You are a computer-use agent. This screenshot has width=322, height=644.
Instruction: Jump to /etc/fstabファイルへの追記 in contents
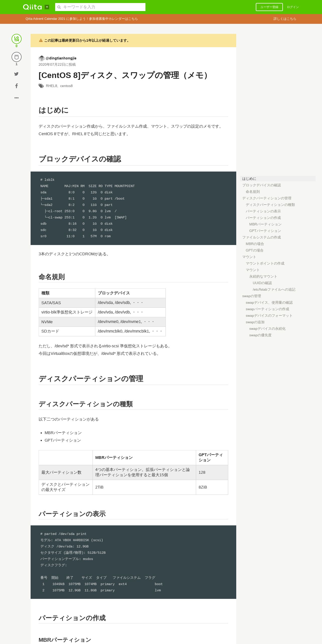pos(274,289)
